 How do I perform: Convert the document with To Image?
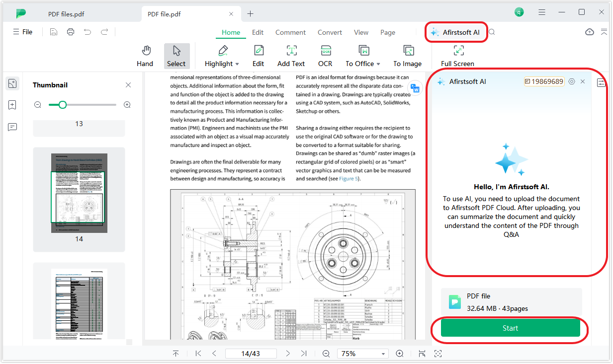coord(408,56)
